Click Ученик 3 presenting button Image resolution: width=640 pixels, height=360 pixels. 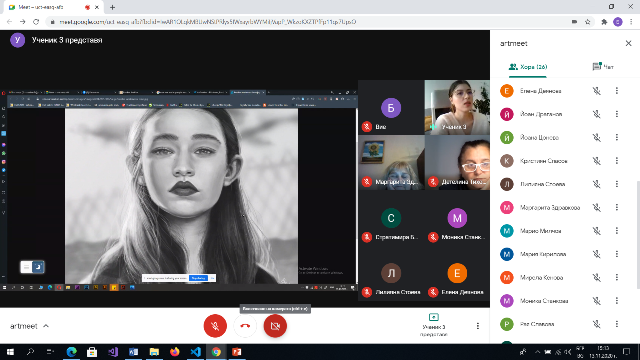click(x=433, y=325)
